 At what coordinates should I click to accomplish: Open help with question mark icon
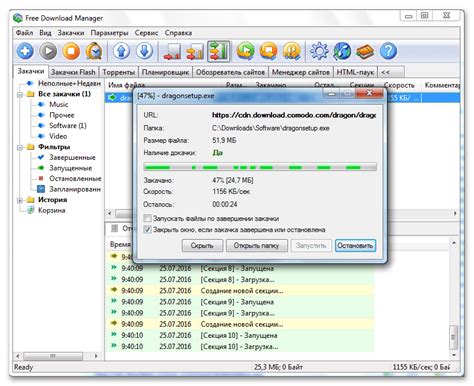coord(388,52)
